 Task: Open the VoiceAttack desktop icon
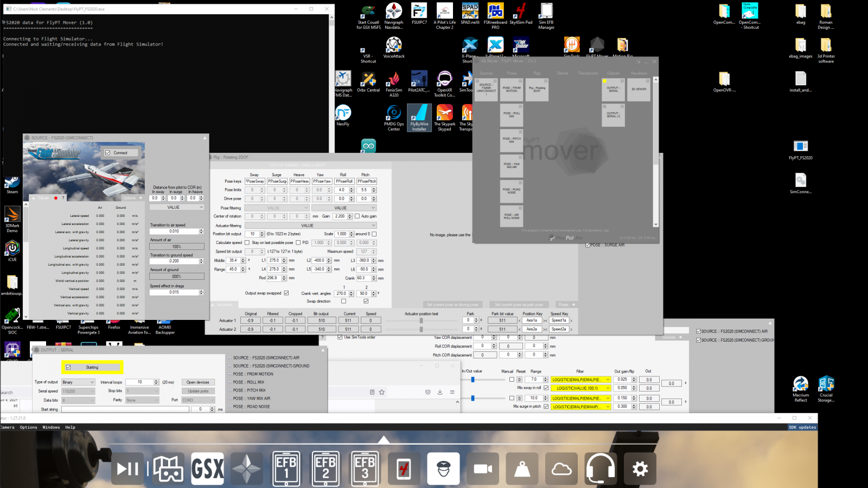[x=394, y=48]
